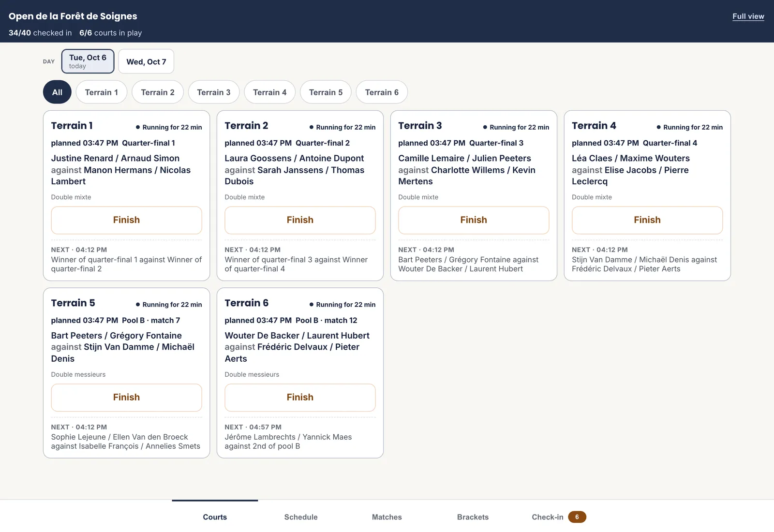The width and height of the screenshot is (774, 532).
Task: Filter by Terrain 6 chip
Action: pos(382,92)
